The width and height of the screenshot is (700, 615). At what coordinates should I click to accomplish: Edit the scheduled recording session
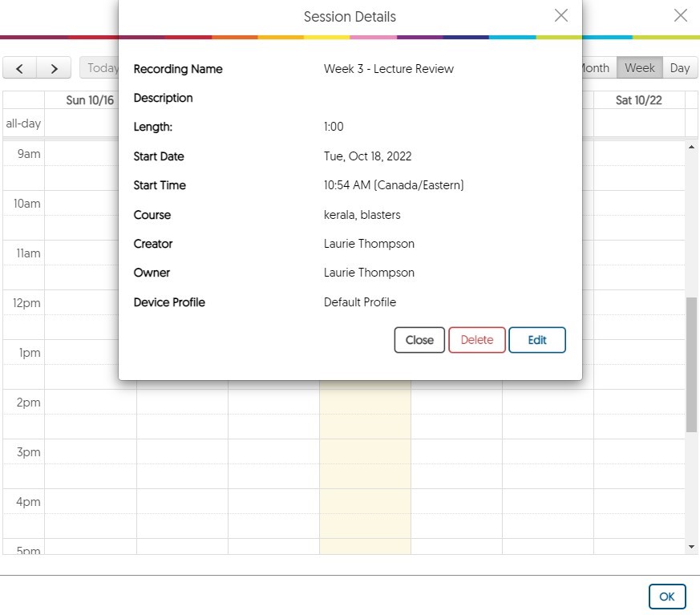537,340
